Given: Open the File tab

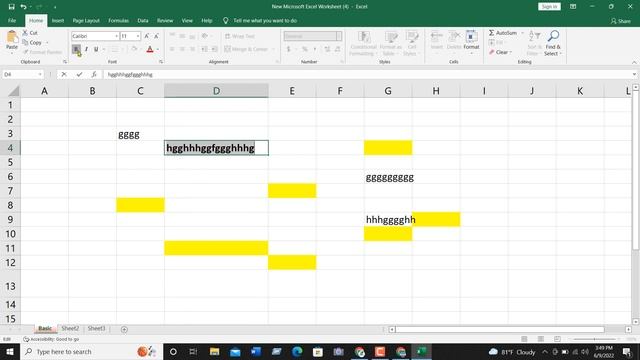Looking at the screenshot, I should tap(12, 20).
